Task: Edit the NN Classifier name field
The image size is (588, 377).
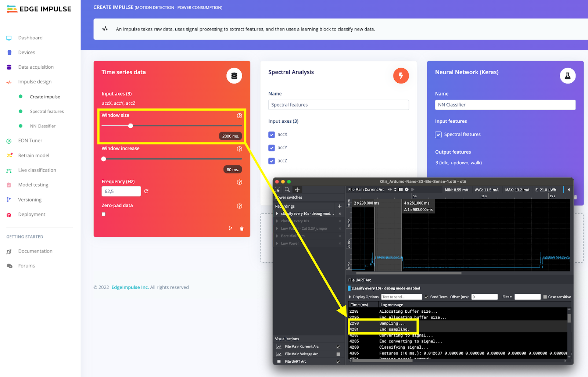Action: tap(505, 105)
